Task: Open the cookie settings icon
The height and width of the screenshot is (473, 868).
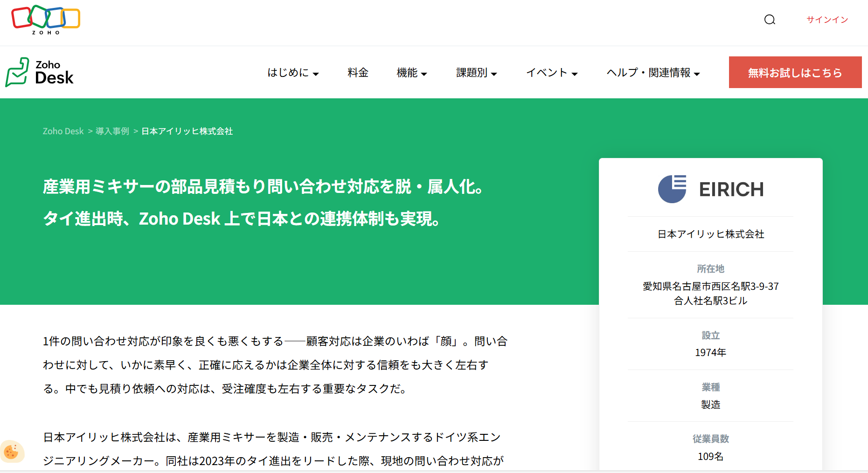Action: [x=11, y=452]
